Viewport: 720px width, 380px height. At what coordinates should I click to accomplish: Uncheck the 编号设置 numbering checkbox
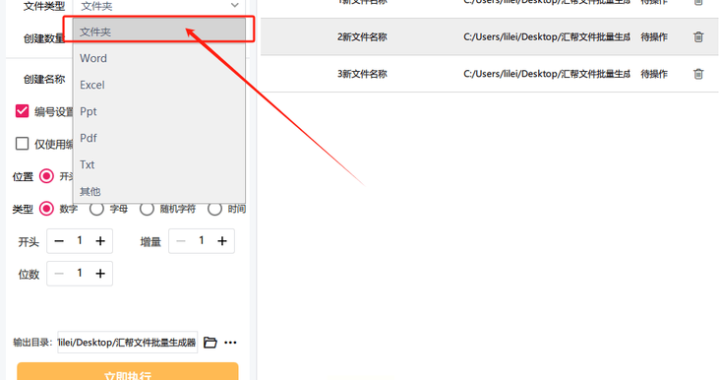coord(22,111)
